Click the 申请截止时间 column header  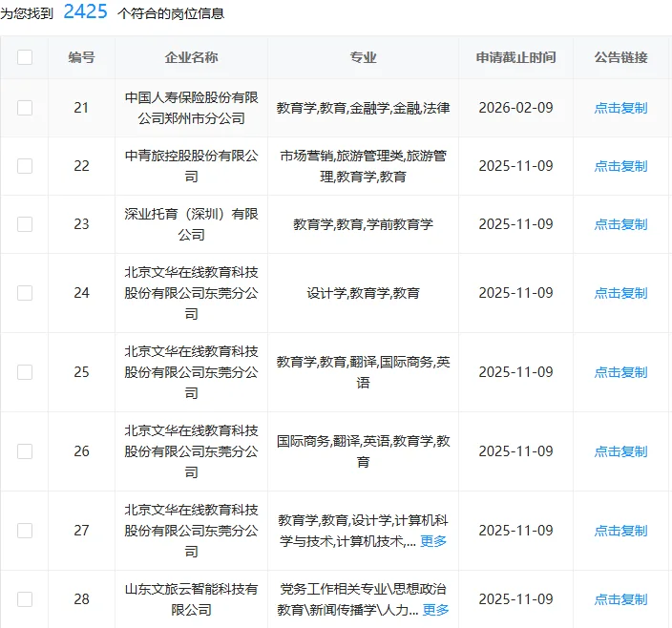[516, 57]
